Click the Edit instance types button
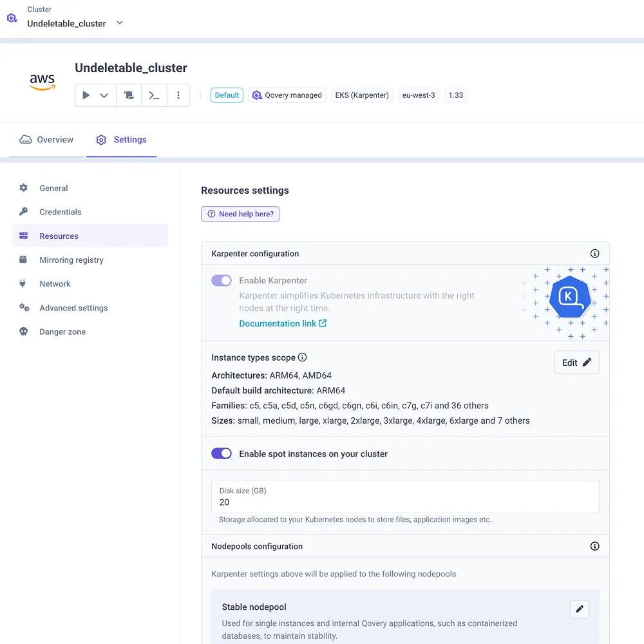This screenshot has width=644, height=644. (576, 362)
